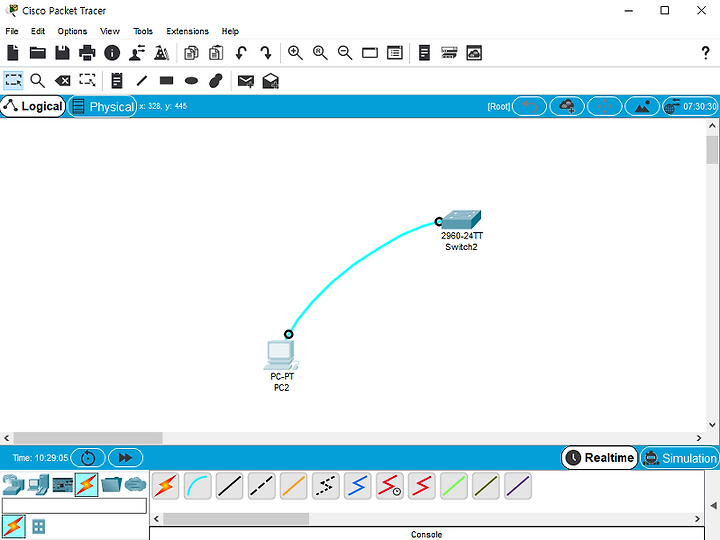
Task: Click the workspace vertical scrollbar thumb
Action: (x=712, y=150)
